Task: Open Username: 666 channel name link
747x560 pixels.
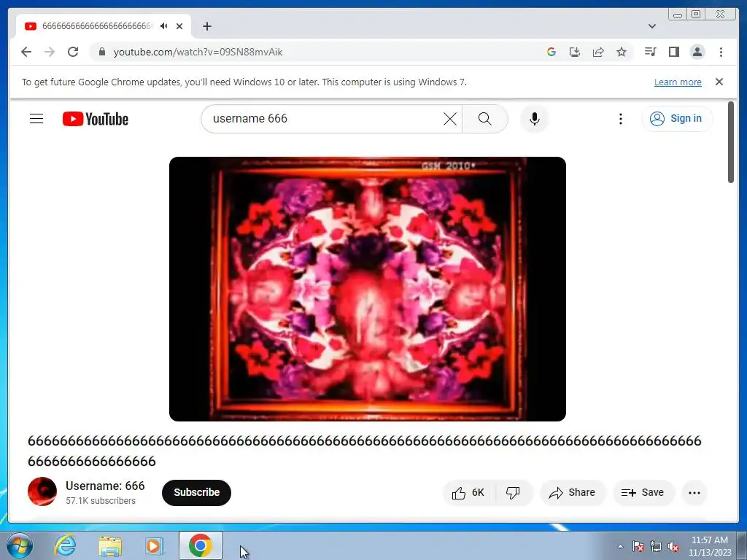Action: coord(105,486)
